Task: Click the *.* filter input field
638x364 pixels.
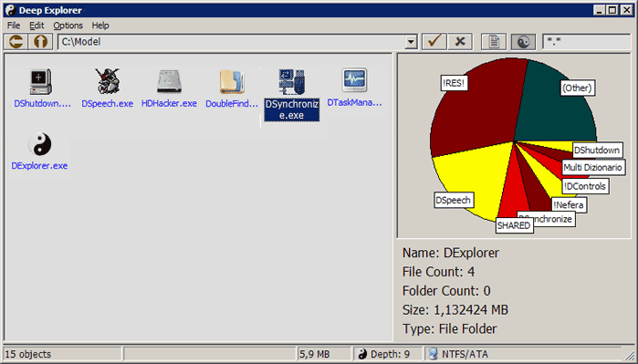Action: tap(586, 41)
